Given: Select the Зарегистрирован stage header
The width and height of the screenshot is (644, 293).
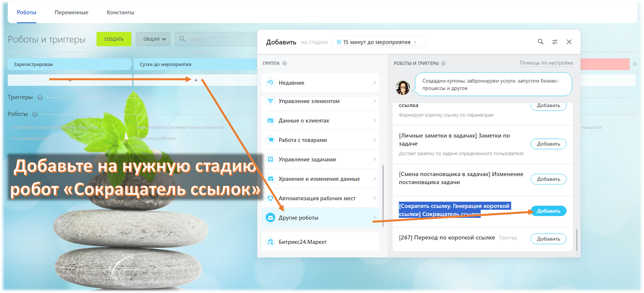Looking at the screenshot, I should coord(69,64).
